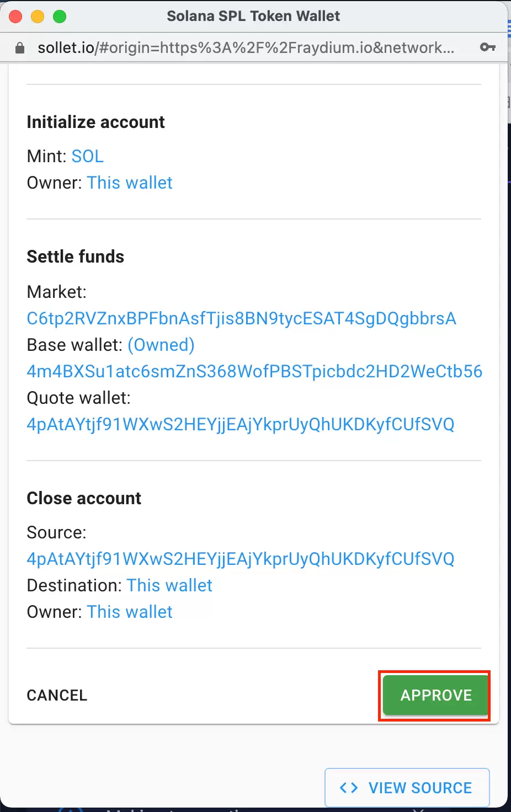Open the Market address starting with C6tp2

(241, 318)
